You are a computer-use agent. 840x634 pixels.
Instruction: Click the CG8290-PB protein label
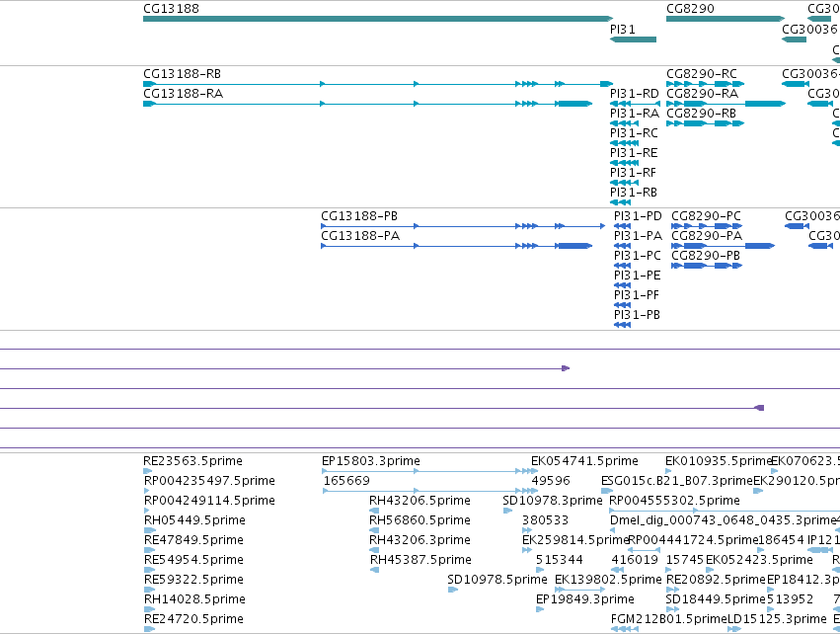click(706, 256)
